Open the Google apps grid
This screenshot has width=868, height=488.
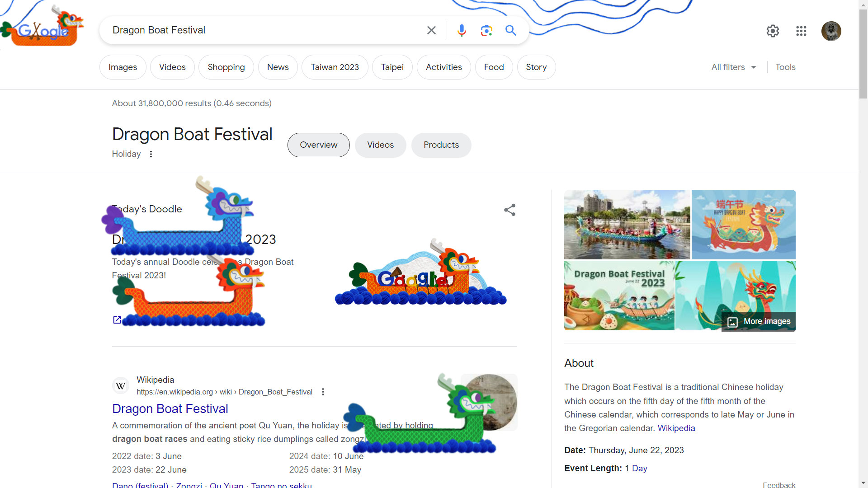click(801, 31)
